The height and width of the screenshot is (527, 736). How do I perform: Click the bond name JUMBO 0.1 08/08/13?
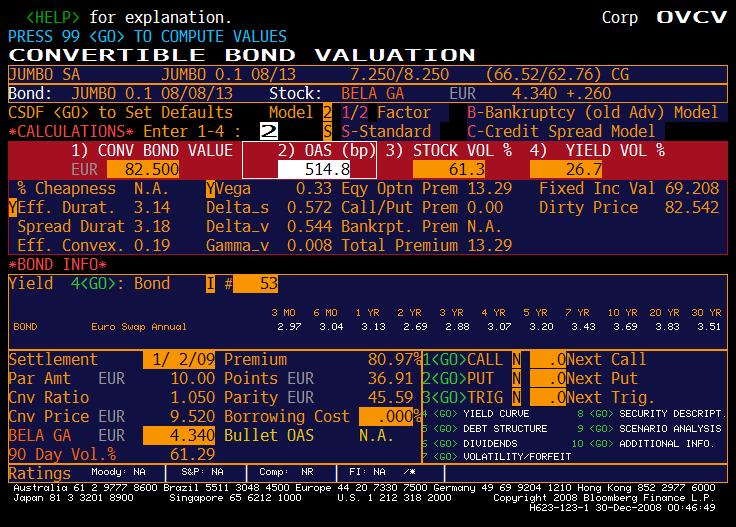point(152,93)
